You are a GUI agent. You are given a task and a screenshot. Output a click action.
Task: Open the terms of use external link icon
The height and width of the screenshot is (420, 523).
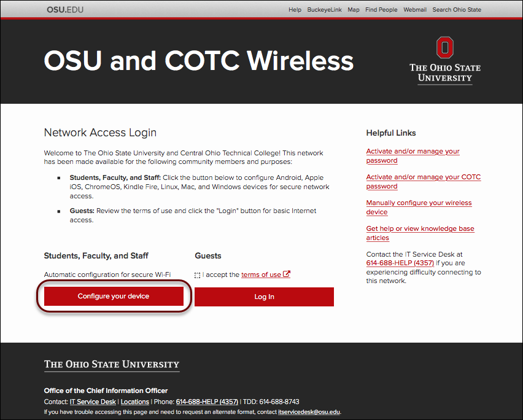click(x=286, y=274)
